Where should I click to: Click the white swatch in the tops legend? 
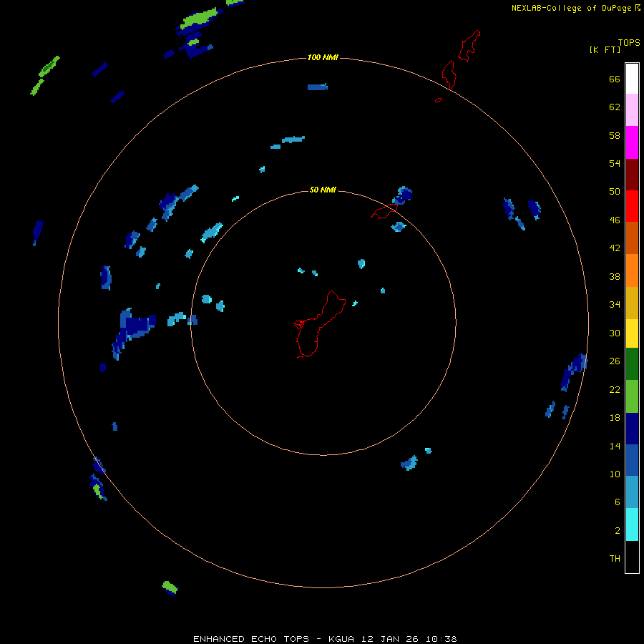(632, 79)
